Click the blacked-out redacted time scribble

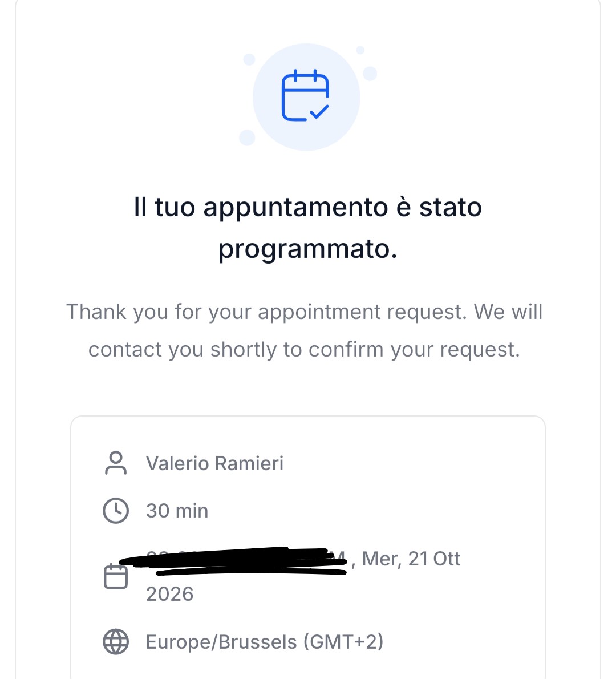[x=234, y=561]
